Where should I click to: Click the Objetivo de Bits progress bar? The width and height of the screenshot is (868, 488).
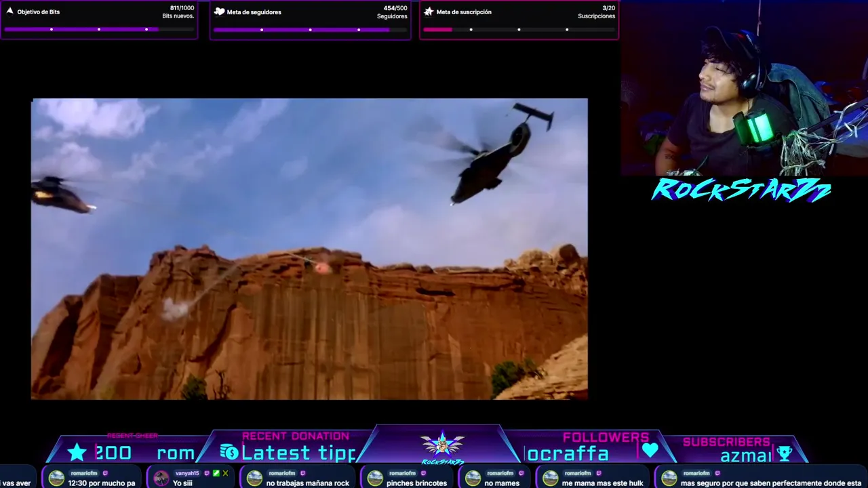[99, 29]
